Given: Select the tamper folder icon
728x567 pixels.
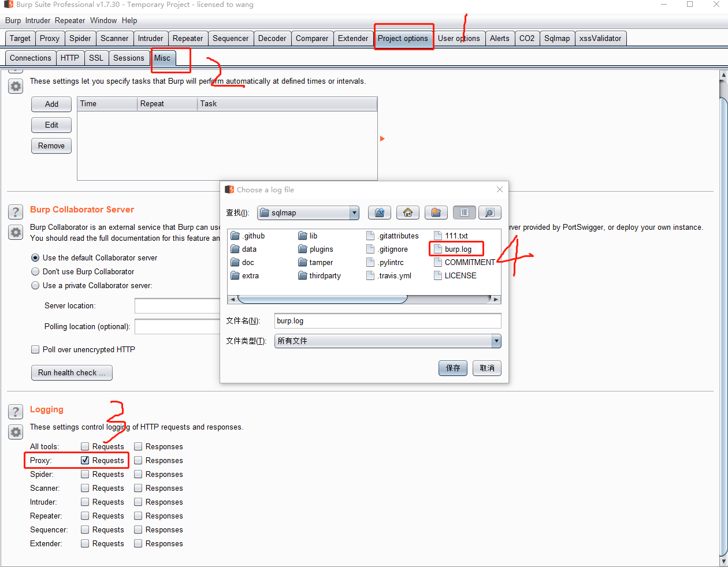Looking at the screenshot, I should pos(303,262).
